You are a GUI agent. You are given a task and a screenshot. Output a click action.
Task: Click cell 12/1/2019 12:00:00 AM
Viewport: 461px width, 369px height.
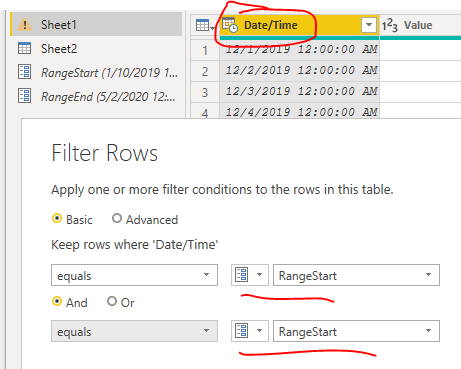coord(300,50)
